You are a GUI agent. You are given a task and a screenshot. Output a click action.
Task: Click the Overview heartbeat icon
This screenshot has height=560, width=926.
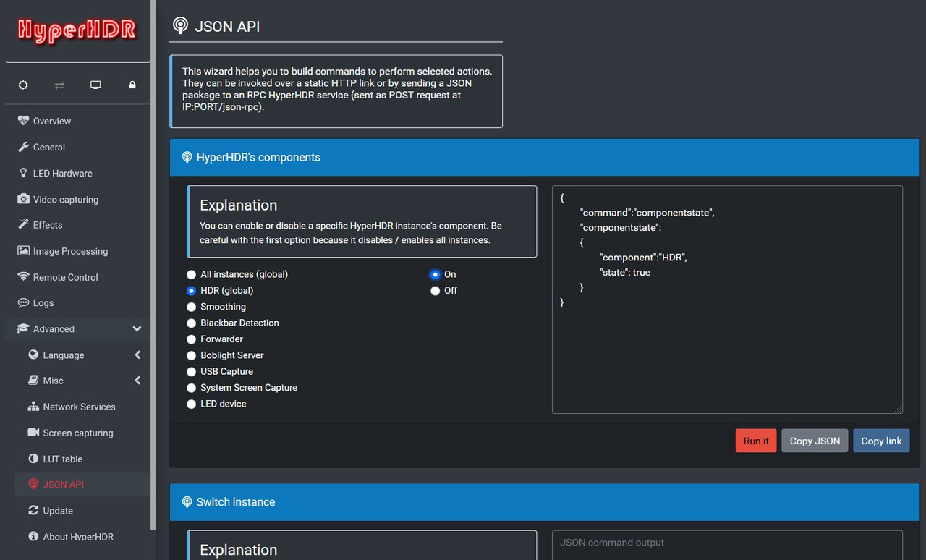point(24,121)
